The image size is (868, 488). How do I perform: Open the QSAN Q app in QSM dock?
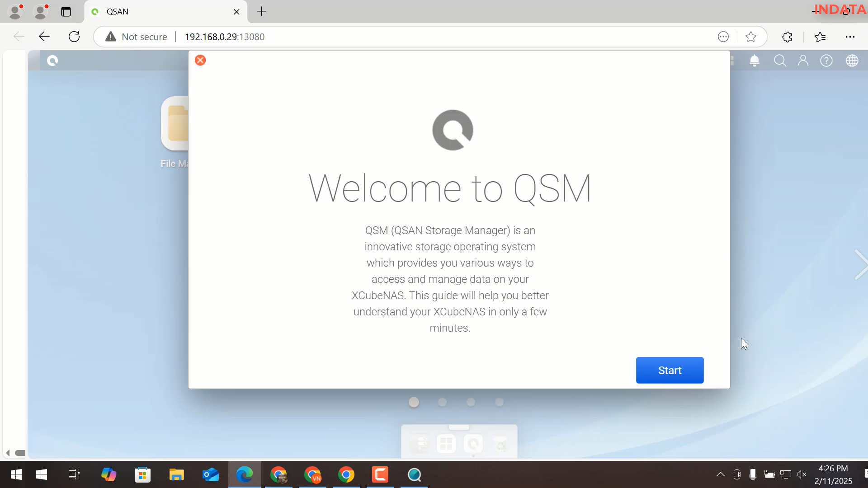click(x=473, y=444)
